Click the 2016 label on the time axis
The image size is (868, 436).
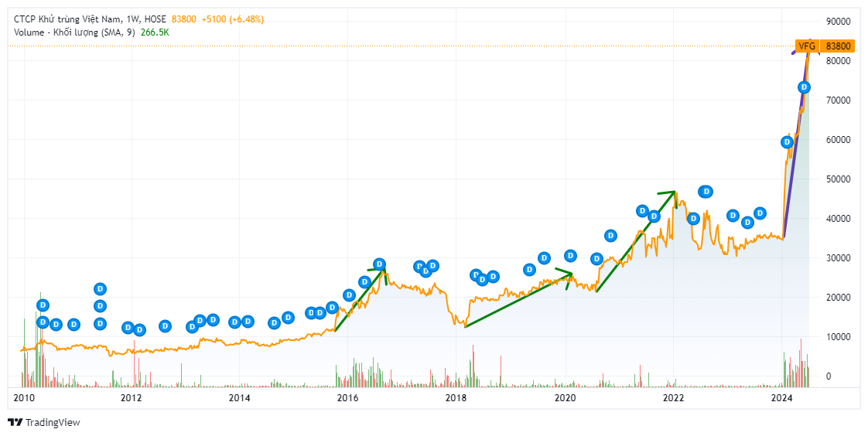(x=348, y=398)
